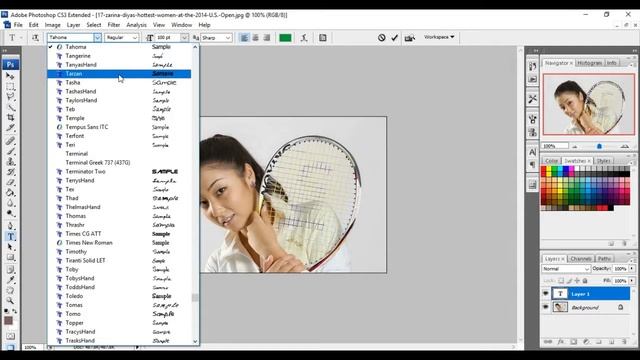Toggle Quick Mask mode icon

(10, 336)
